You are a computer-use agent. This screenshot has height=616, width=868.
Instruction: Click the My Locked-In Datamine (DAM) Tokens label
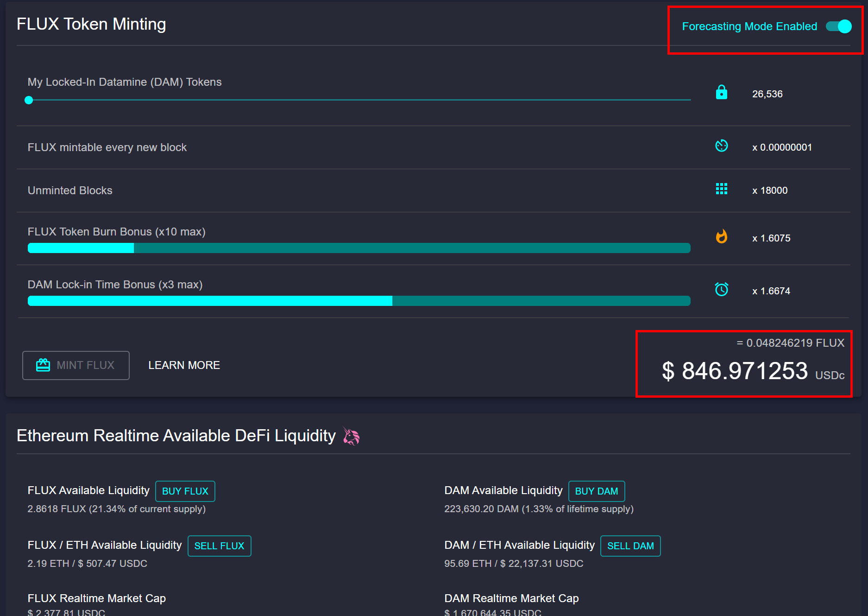(x=125, y=82)
